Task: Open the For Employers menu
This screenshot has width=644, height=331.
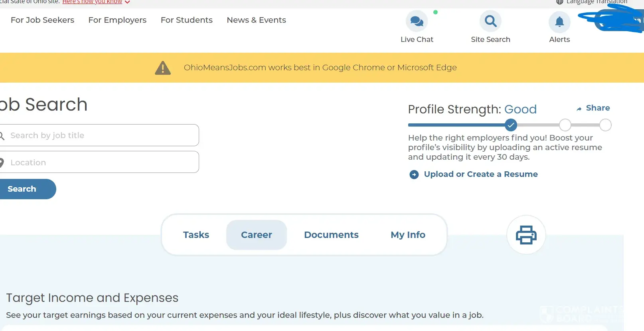Action: tap(117, 20)
